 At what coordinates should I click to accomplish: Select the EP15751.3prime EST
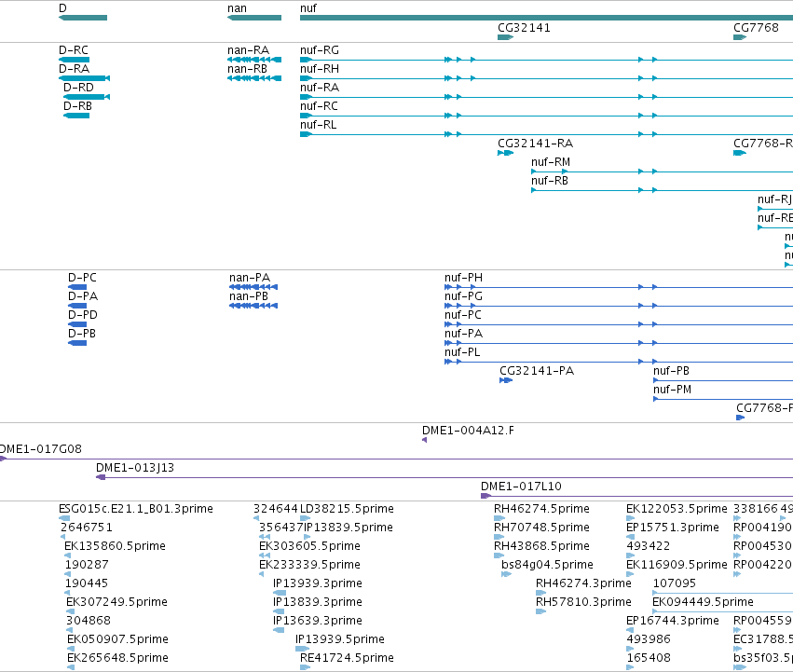tap(630, 537)
